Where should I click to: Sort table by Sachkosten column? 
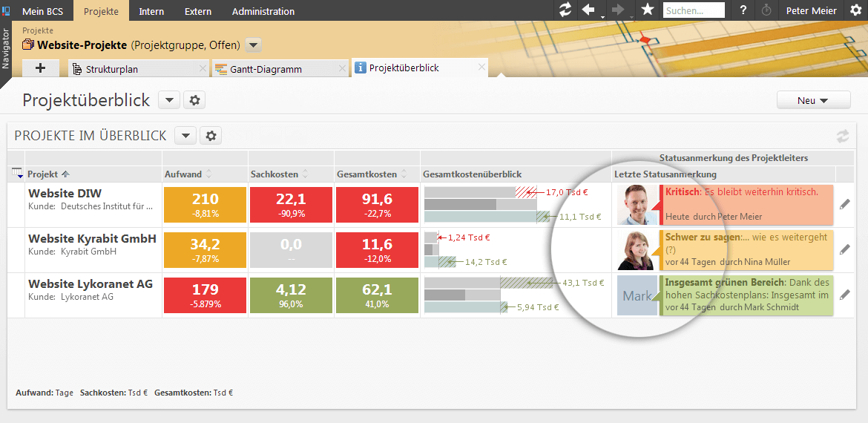point(274,174)
